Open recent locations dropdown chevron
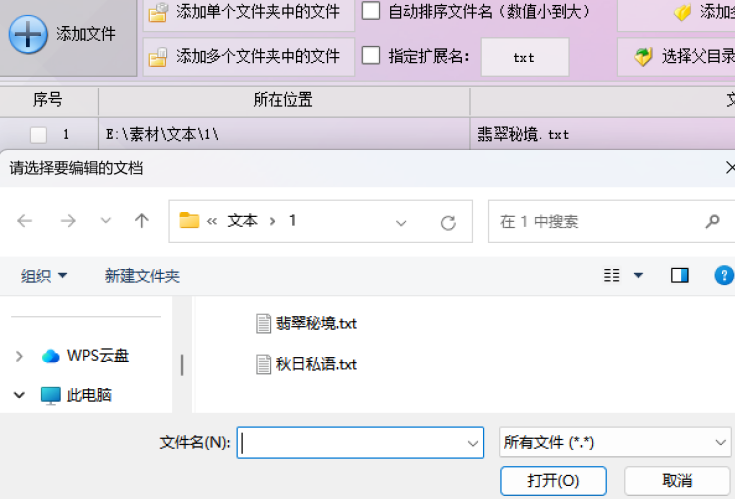 click(106, 221)
